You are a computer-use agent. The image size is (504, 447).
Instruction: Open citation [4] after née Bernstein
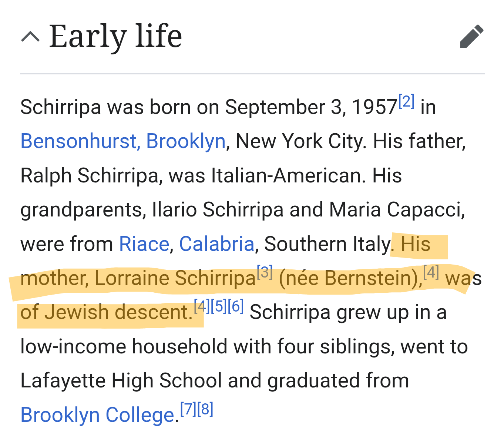pyautogui.click(x=431, y=272)
